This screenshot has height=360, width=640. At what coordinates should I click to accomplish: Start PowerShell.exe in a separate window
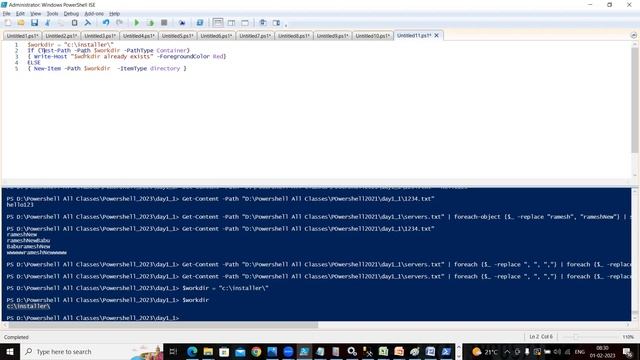click(200, 23)
